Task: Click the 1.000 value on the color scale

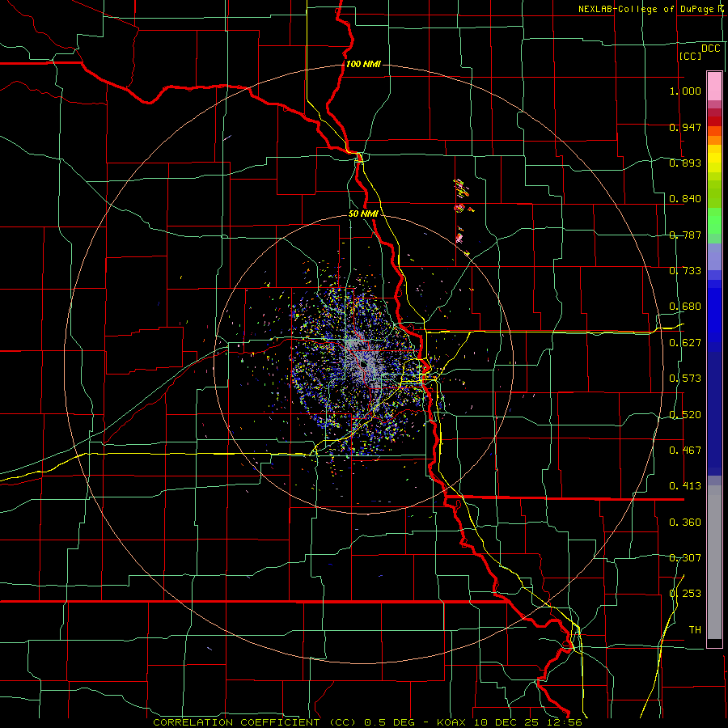Action: [685, 91]
